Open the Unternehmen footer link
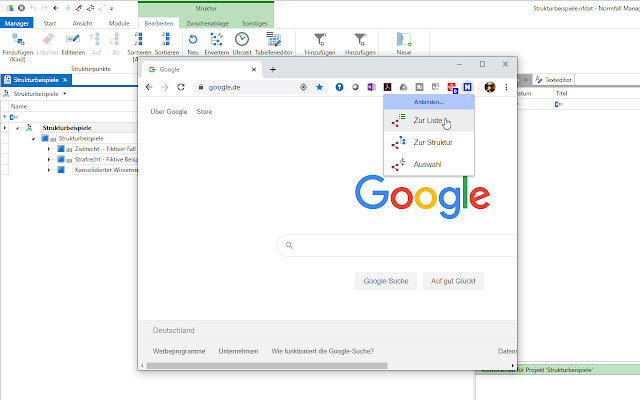Screen dimensions: 640x400 (238, 351)
